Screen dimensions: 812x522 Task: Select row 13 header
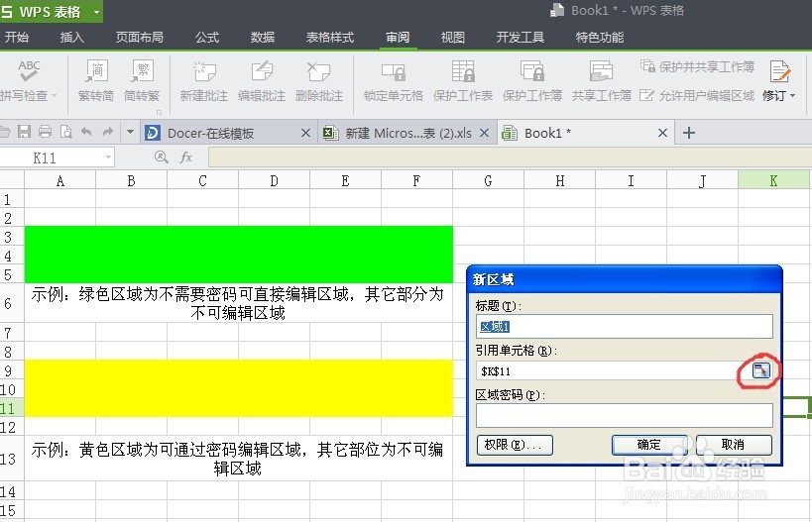coord(11,459)
